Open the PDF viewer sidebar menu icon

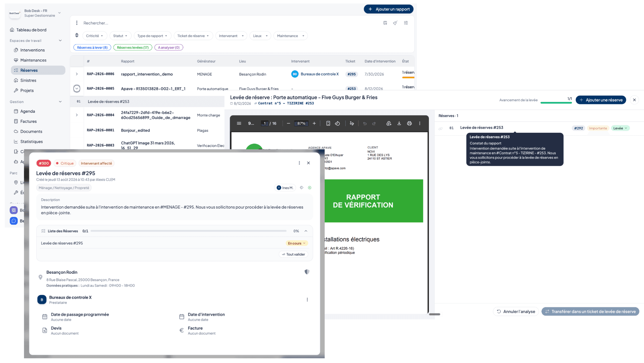tap(239, 123)
